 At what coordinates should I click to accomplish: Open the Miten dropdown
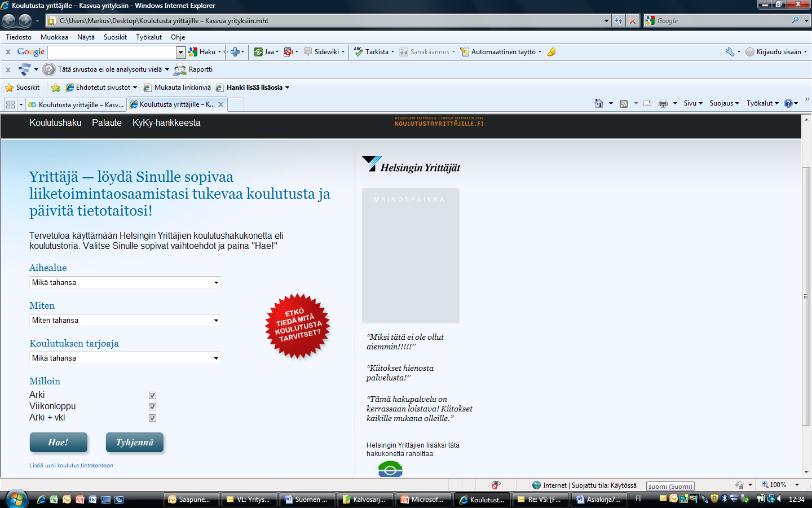(x=125, y=320)
